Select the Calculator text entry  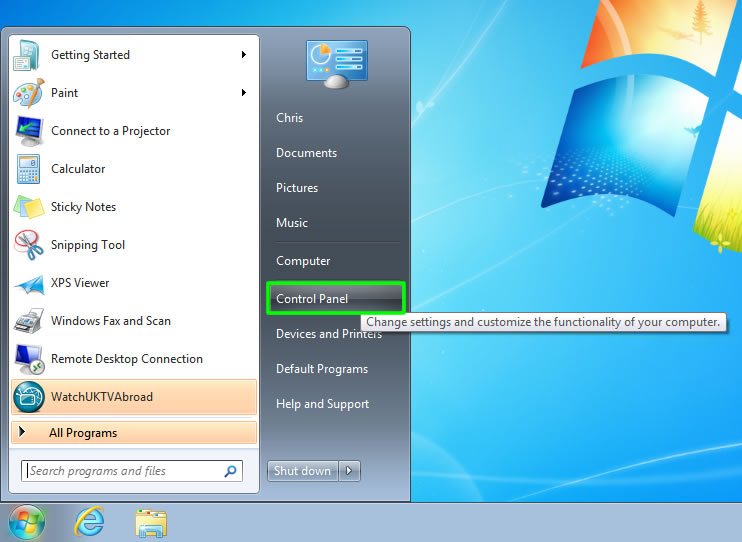pyautogui.click(x=78, y=169)
